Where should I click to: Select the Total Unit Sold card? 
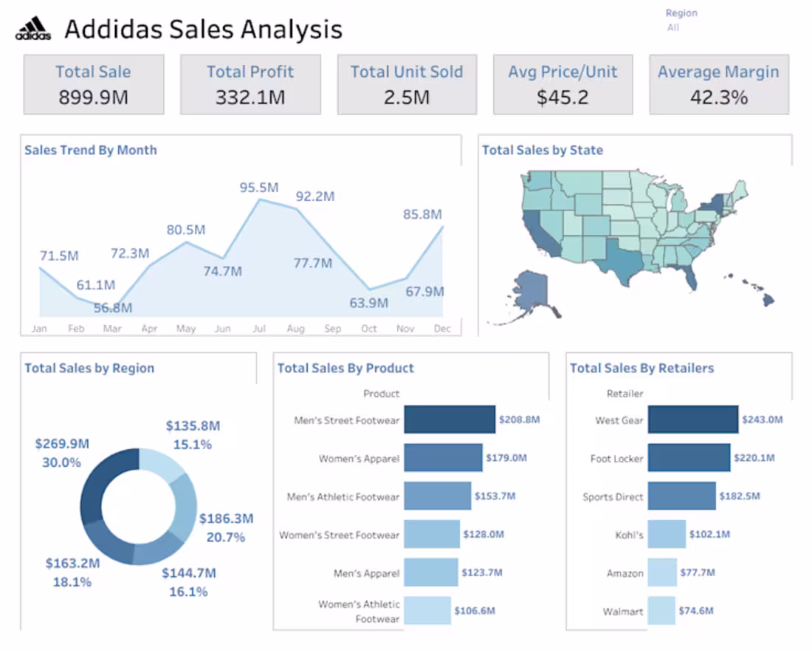[407, 83]
